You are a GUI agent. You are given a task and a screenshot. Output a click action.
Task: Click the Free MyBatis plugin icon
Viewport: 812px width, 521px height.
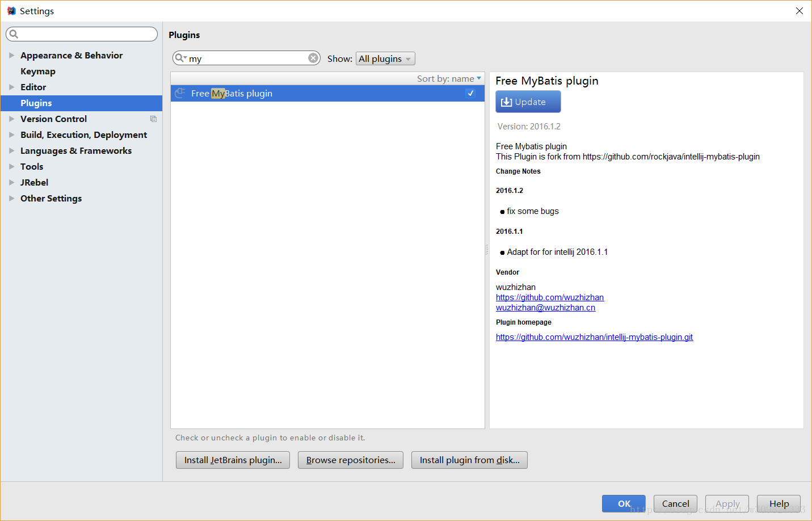coord(180,93)
